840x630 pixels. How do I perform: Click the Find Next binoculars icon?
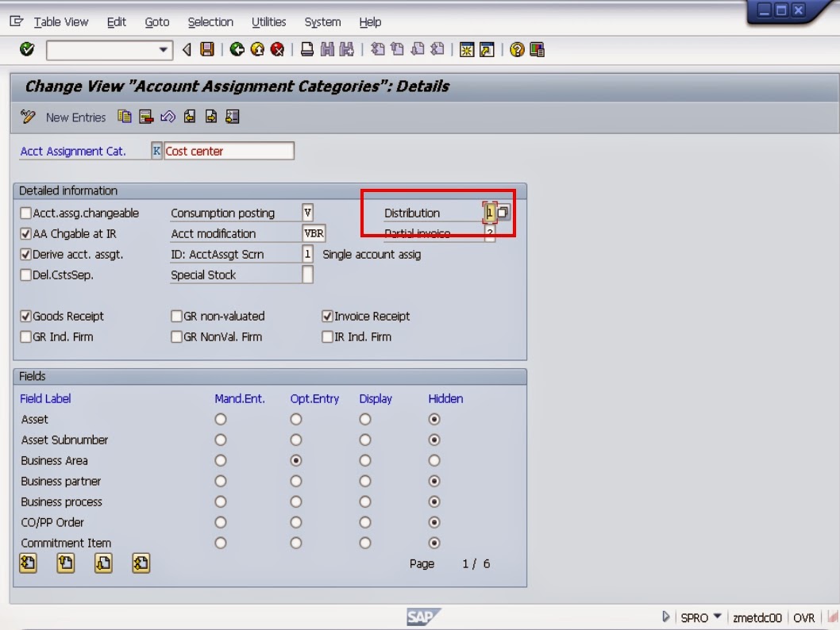tap(347, 50)
